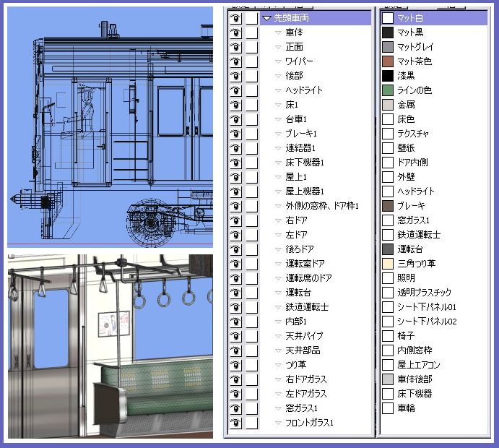Viewport: 499px width, 448px height.
Task: Select the 金属 material swatch
Action: click(388, 105)
